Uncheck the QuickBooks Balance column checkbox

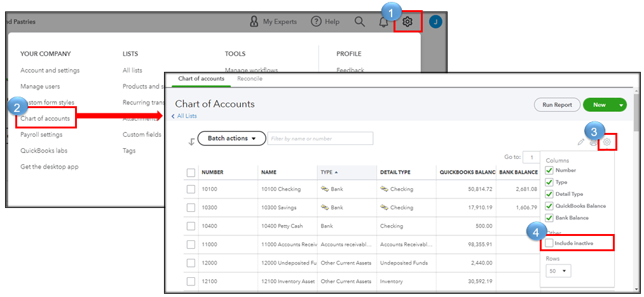(549, 206)
